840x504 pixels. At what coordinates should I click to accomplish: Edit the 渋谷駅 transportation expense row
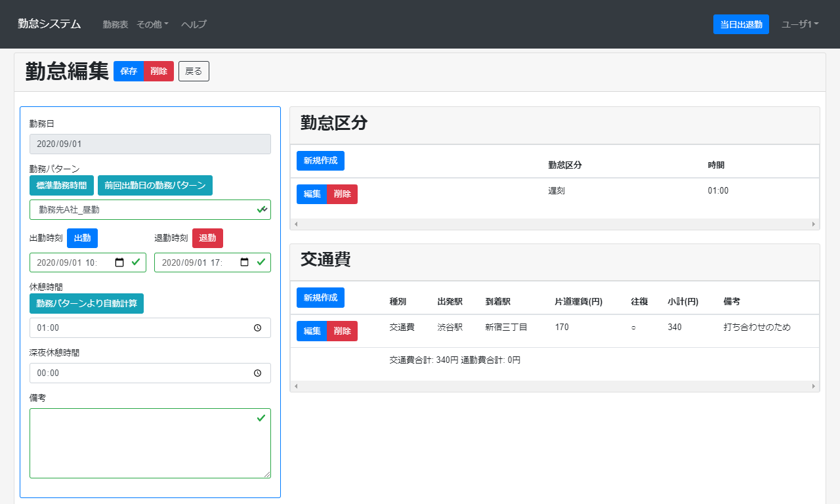point(310,331)
